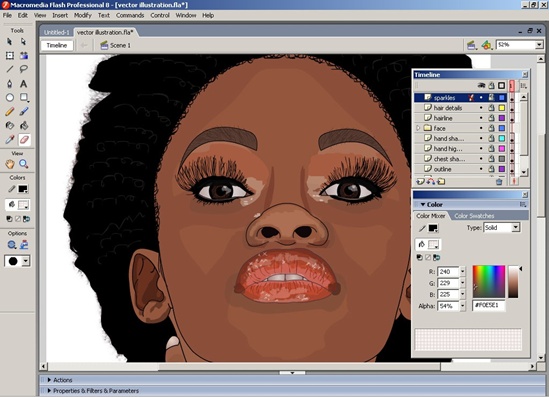Open the fill Type dropdown
Screen dimensions: 549x397
click(502, 228)
